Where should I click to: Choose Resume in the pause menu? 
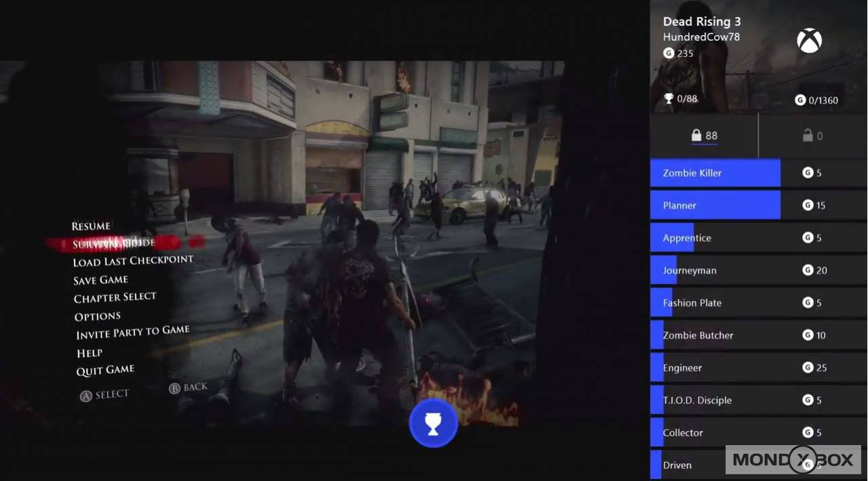click(91, 226)
